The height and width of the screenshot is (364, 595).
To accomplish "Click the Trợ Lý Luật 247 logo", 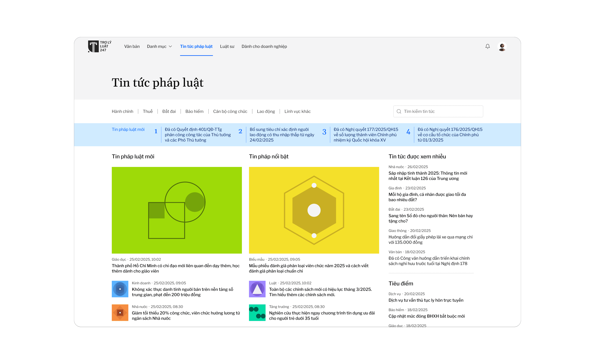I will coord(100,46).
